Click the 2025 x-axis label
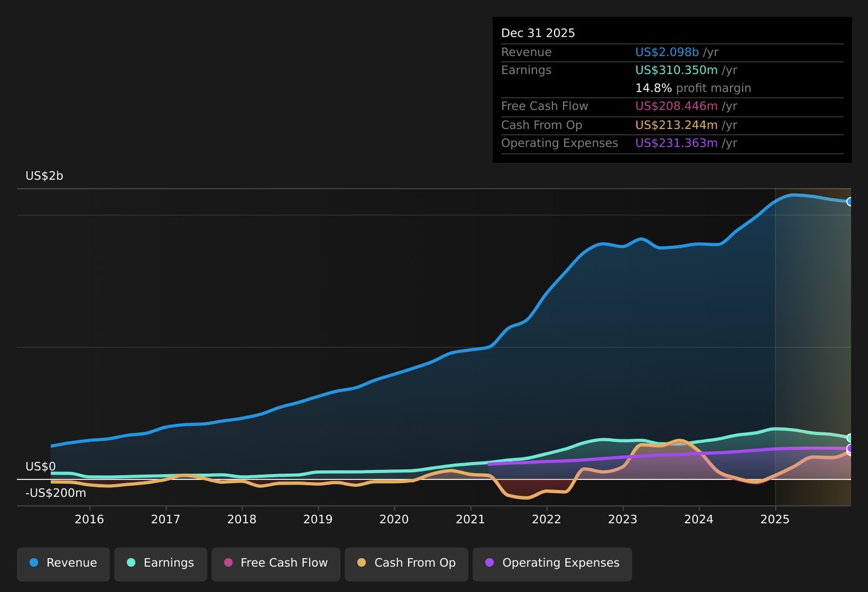This screenshot has height=592, width=868. [775, 520]
